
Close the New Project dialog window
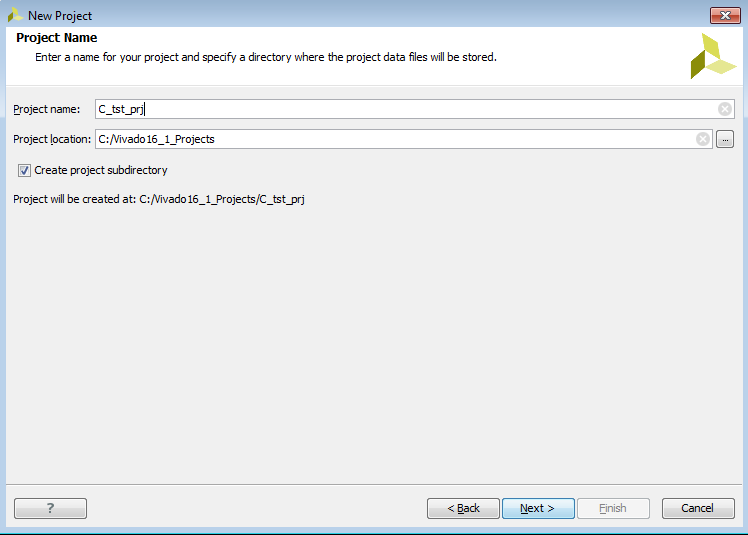click(724, 15)
